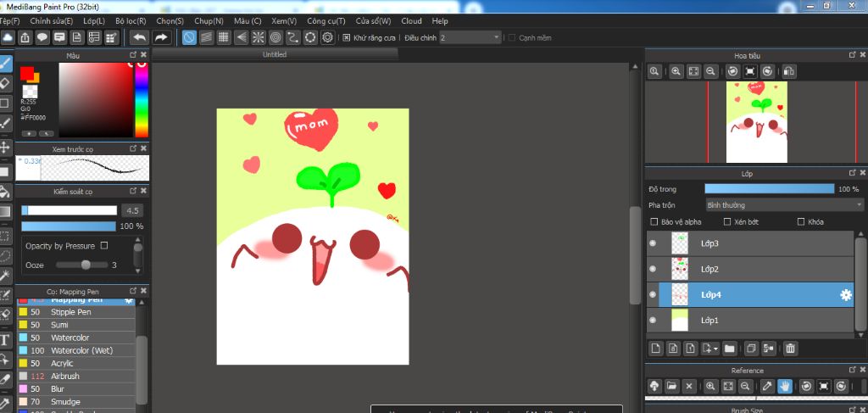
Task: Select hand tool in Reference panel
Action: click(x=784, y=386)
